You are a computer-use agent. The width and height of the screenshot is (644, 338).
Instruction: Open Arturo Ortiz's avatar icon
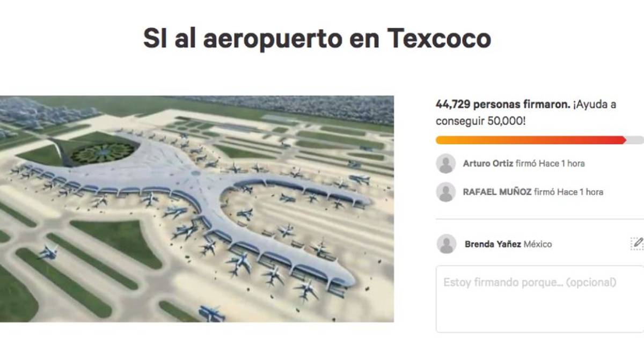pos(446,164)
